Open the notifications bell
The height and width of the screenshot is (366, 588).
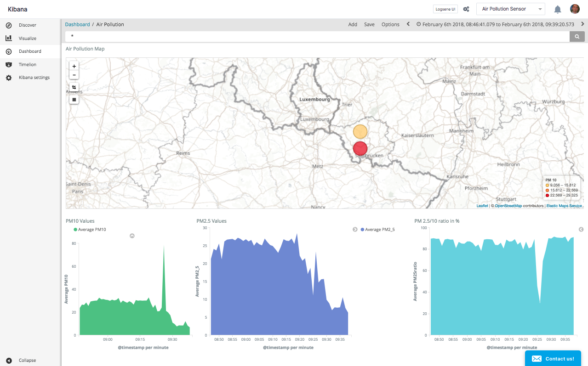(558, 9)
